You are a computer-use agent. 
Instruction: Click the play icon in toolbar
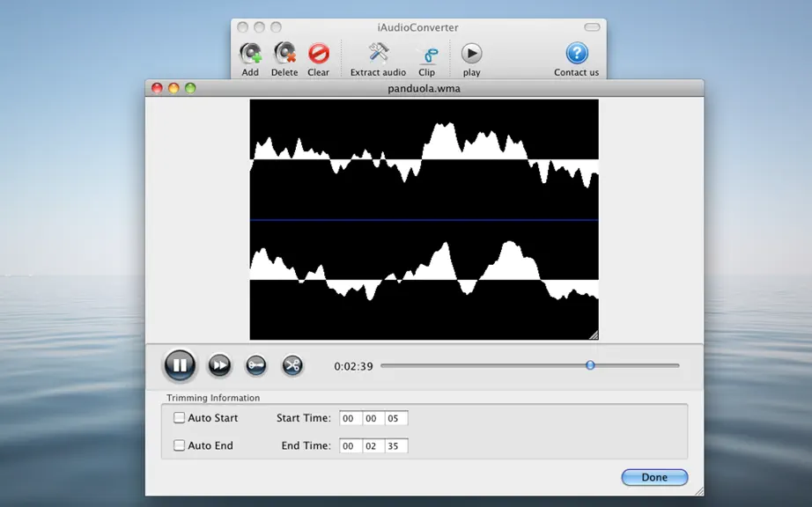(471, 54)
